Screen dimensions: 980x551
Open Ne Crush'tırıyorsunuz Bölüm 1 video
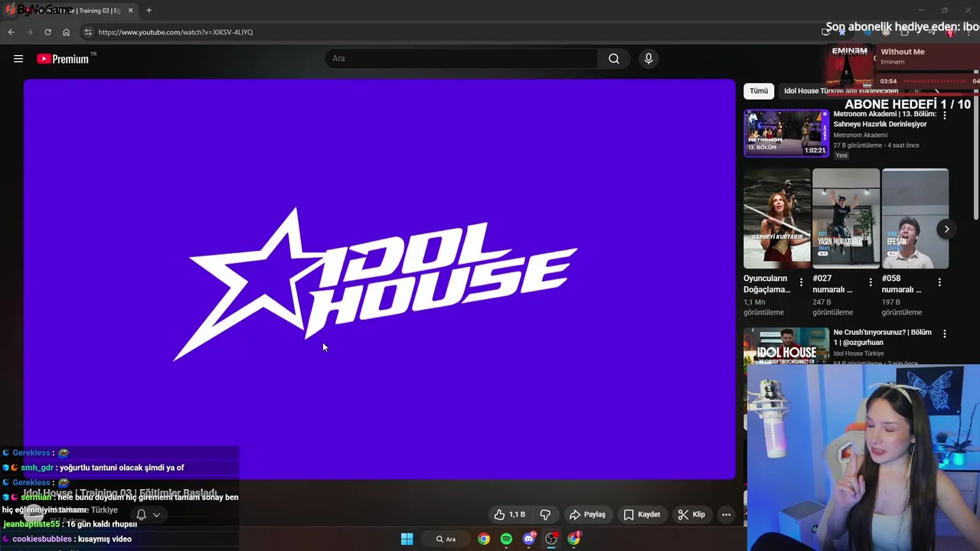pos(883,337)
